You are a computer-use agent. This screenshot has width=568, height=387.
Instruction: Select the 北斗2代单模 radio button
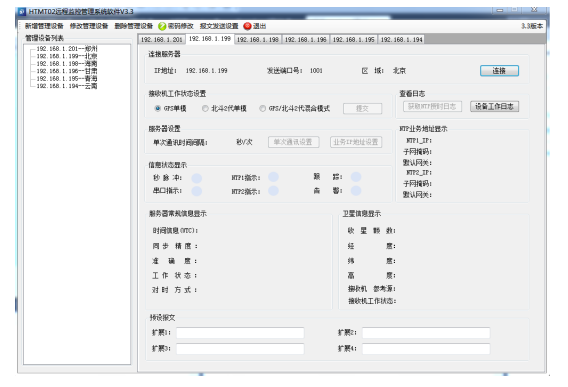(205, 108)
